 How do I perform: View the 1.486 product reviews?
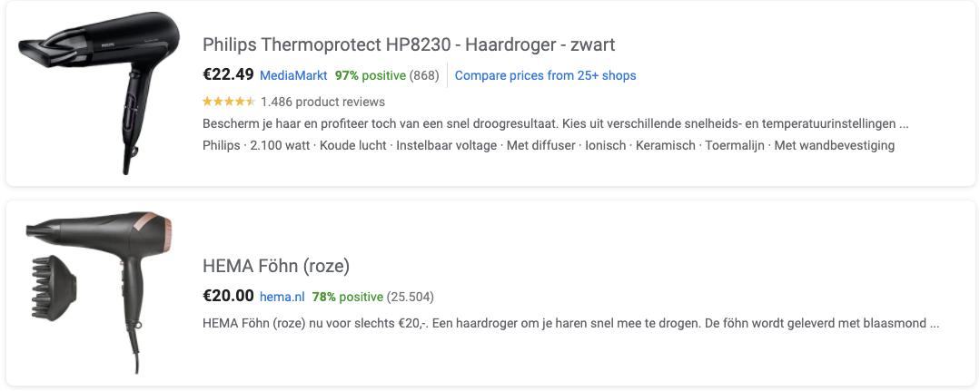[x=322, y=102]
